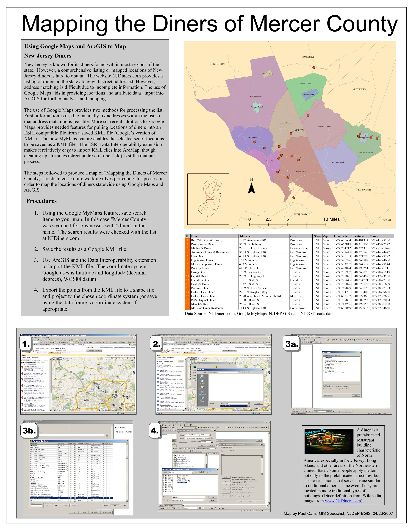Open Look in World dropdown in coordinate browser
The width and height of the screenshot is (411, 532).
click(x=181, y=472)
